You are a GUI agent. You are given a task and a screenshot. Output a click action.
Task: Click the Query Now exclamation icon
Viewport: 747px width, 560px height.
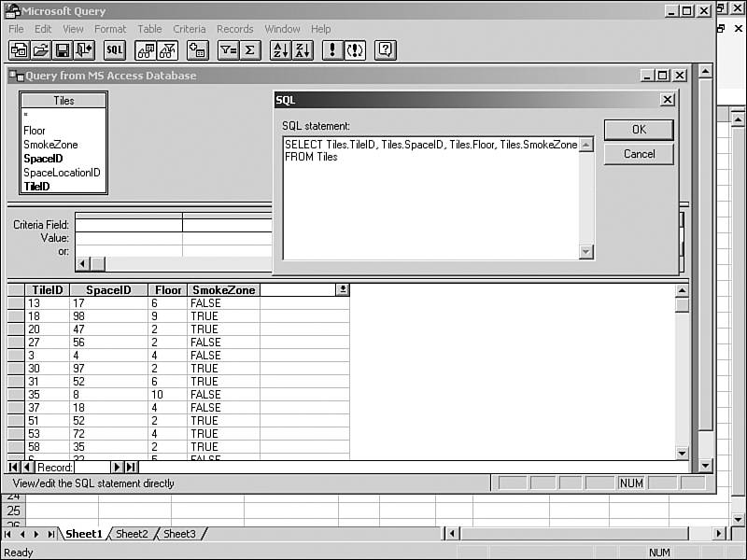pyautogui.click(x=332, y=50)
